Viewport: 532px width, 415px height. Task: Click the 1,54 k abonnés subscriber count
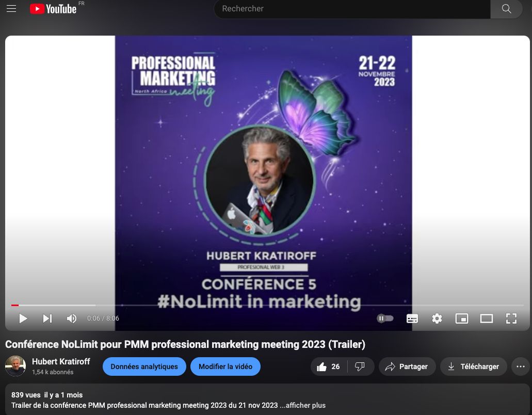pos(53,372)
